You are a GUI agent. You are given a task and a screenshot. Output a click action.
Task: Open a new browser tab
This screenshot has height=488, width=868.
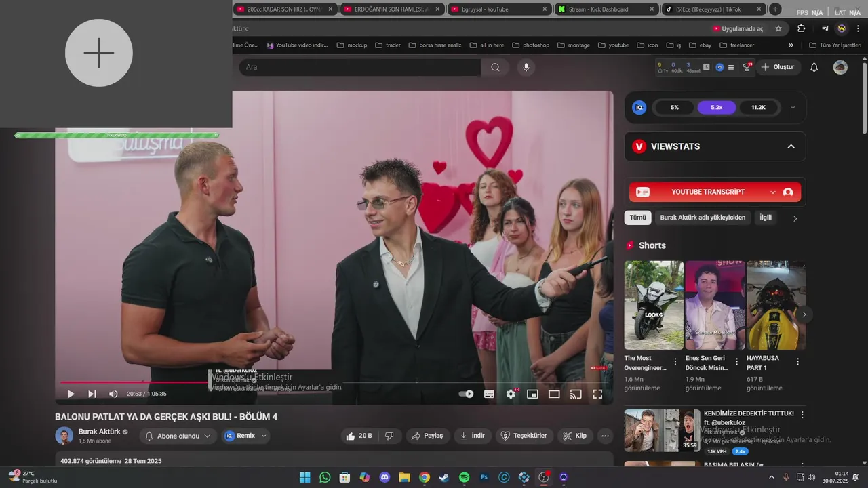pos(775,9)
